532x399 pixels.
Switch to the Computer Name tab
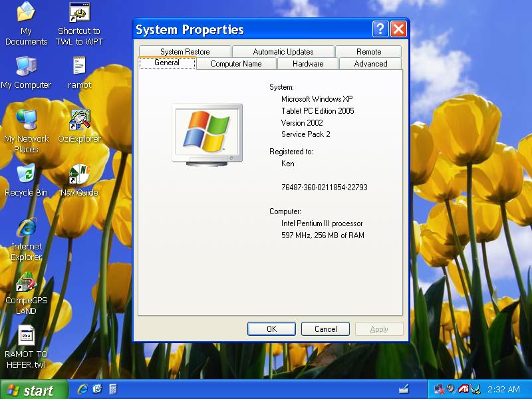tap(236, 64)
